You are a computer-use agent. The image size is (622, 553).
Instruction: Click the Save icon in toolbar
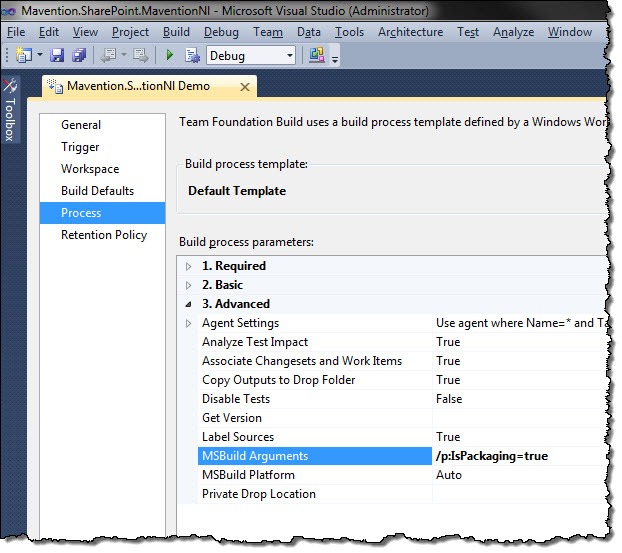point(57,55)
